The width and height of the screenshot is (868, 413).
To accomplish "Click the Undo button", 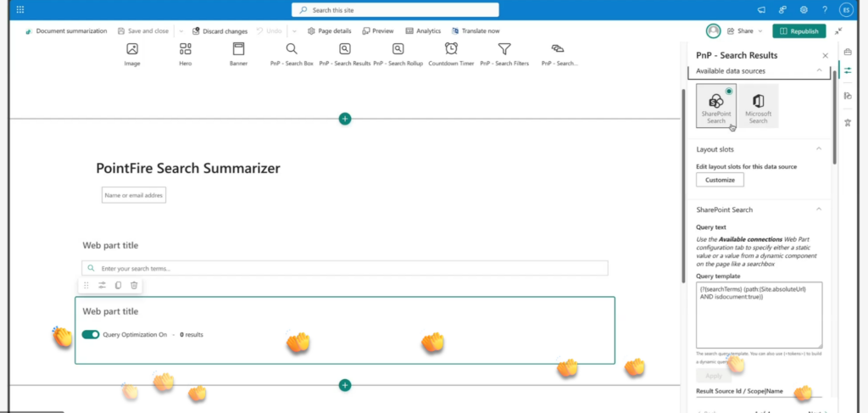I will tap(269, 31).
